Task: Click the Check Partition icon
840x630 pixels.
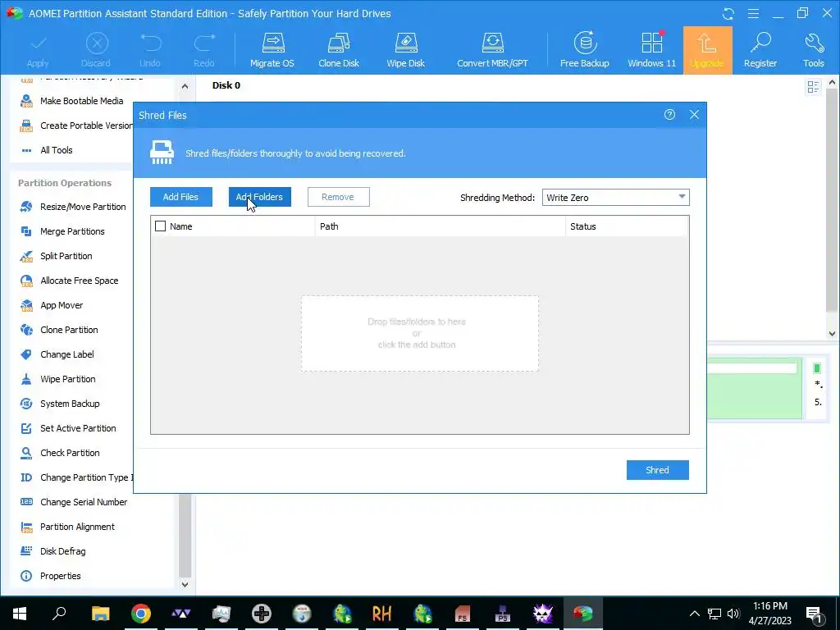Action: click(26, 453)
